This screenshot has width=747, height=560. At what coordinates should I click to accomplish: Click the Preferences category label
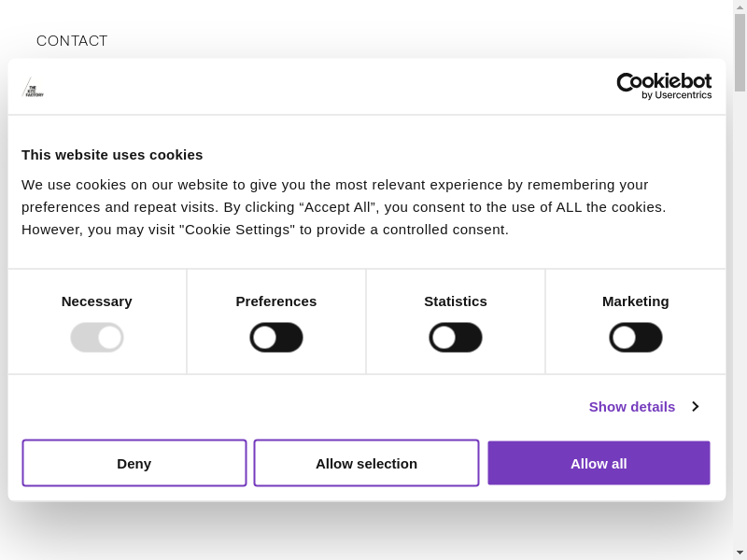pos(276,301)
